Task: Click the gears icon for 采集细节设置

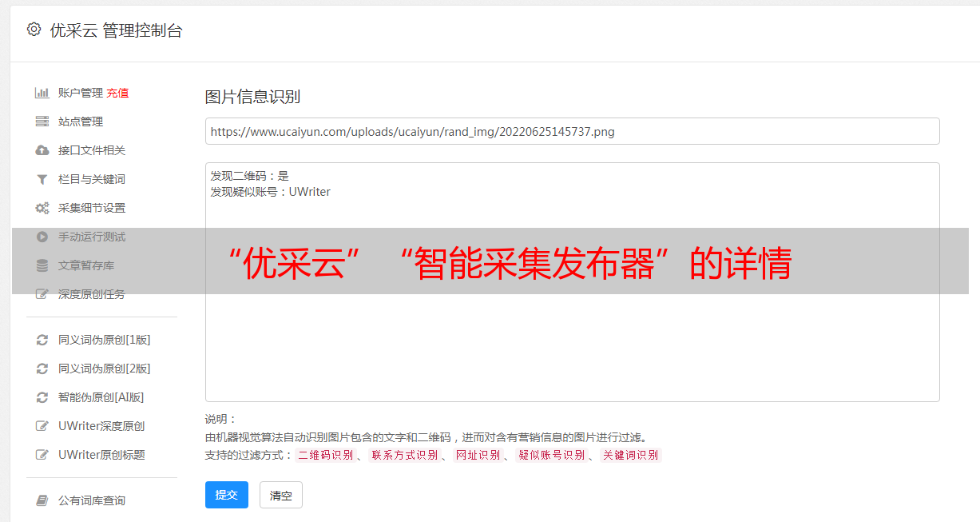Action: click(42, 208)
